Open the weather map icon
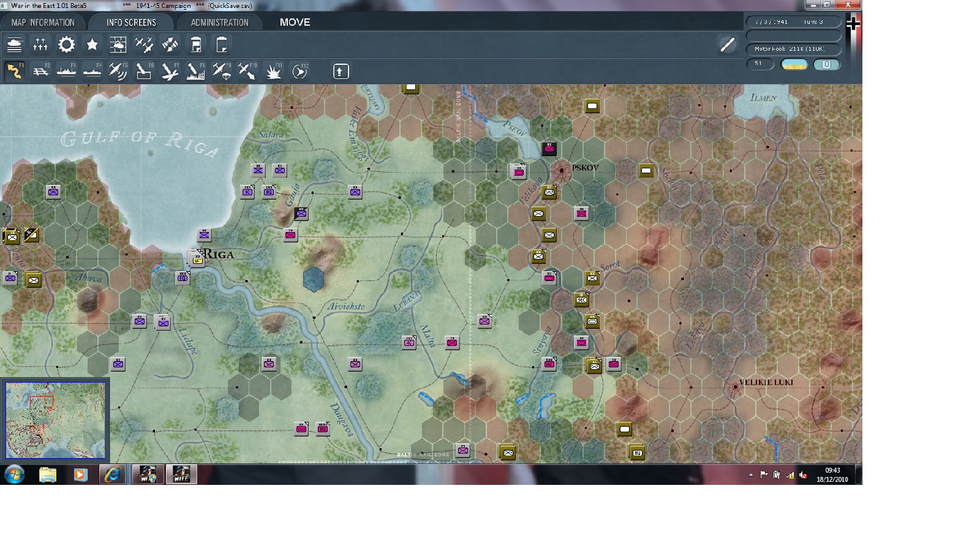The width and height of the screenshot is (980, 551). point(118,45)
